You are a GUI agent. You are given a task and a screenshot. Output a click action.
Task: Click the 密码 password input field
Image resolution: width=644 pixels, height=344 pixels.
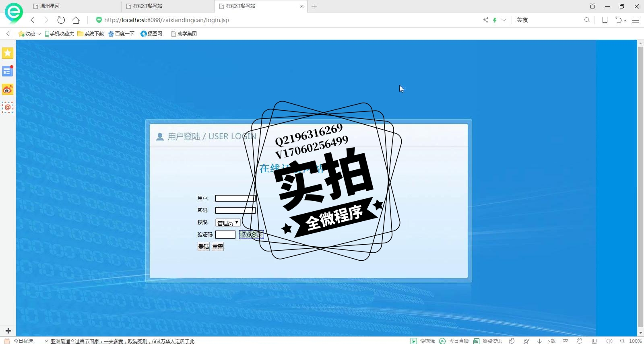point(235,210)
